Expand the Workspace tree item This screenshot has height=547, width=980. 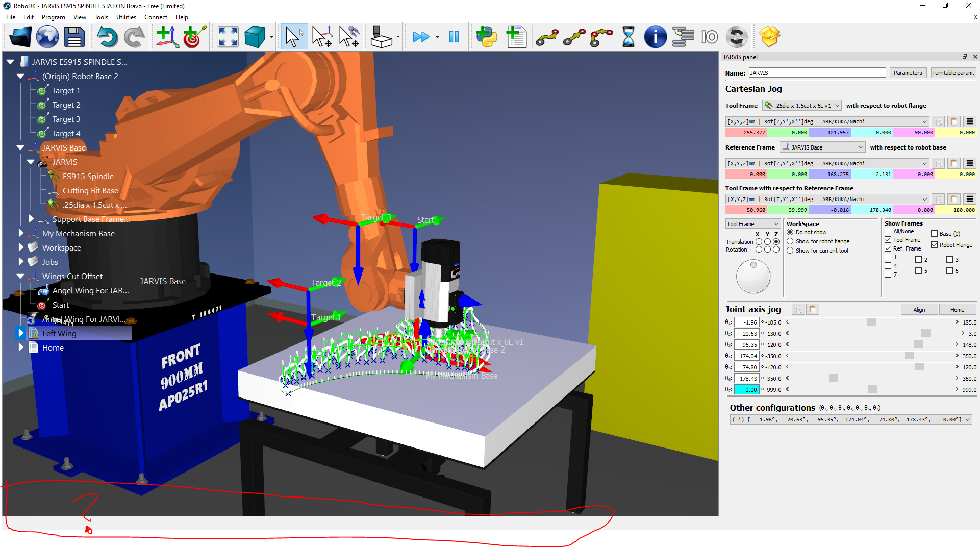21,247
